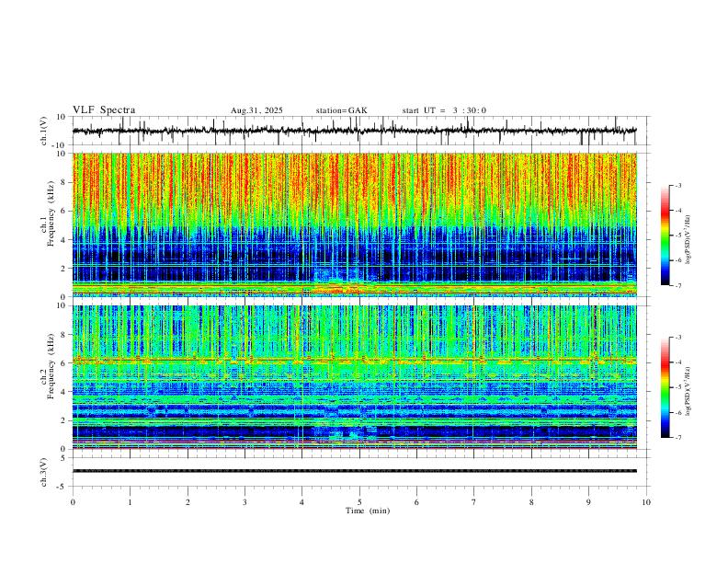Click time-axis tick label "9"
Image resolution: width=728 pixels, height=563 pixels.
(588, 502)
